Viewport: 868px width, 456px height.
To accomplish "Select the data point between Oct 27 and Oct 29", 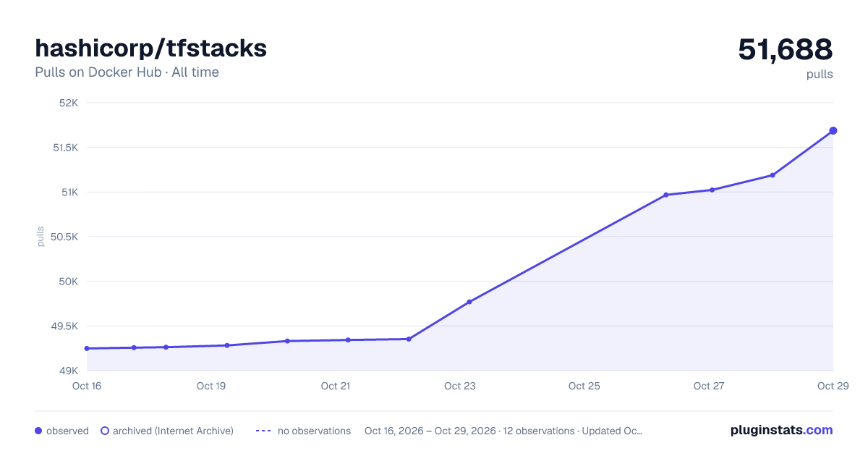I will [773, 175].
